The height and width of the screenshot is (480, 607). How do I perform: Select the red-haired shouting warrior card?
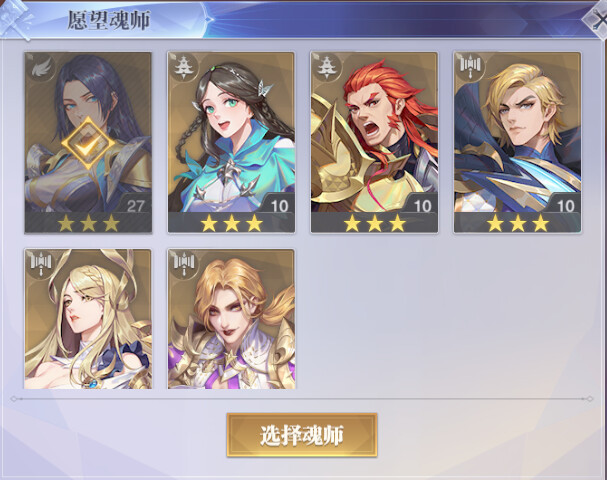pos(374,142)
